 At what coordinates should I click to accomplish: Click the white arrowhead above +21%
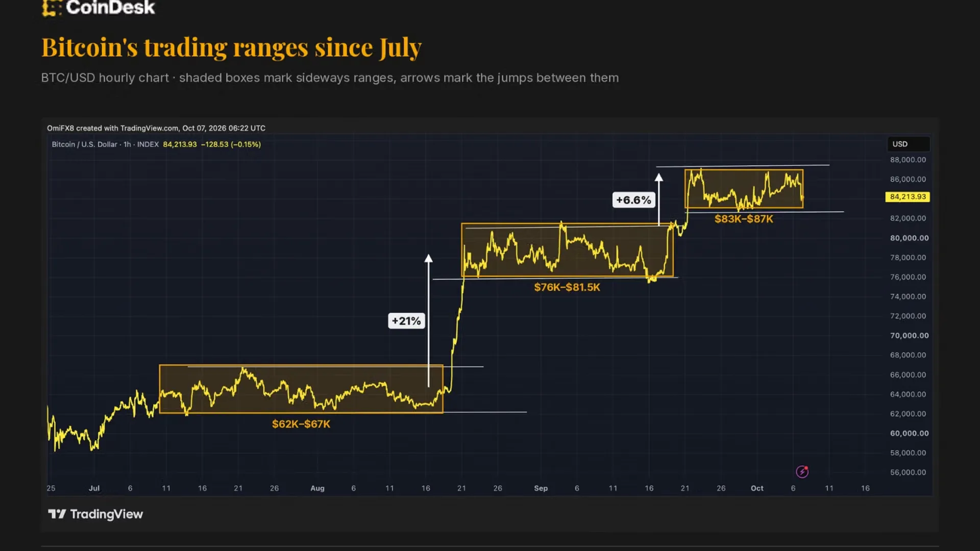[x=429, y=258]
